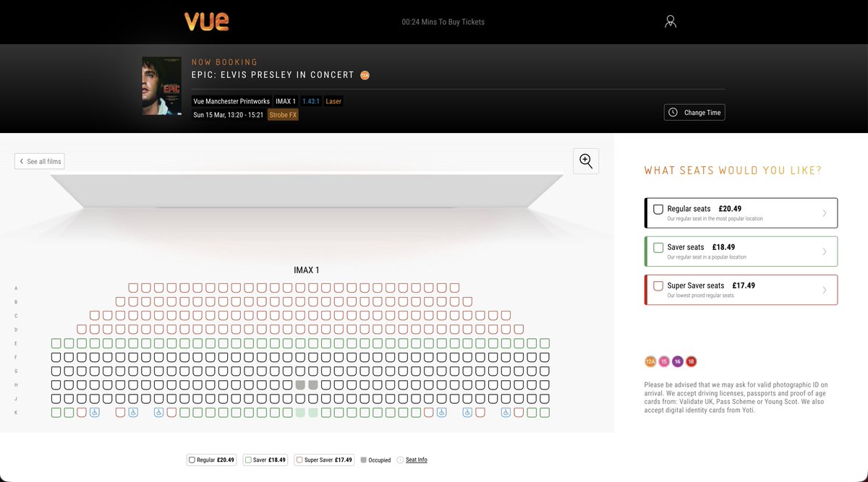This screenshot has height=482, width=868.
Task: Select the rightmost seat in row C
Action: click(x=506, y=315)
